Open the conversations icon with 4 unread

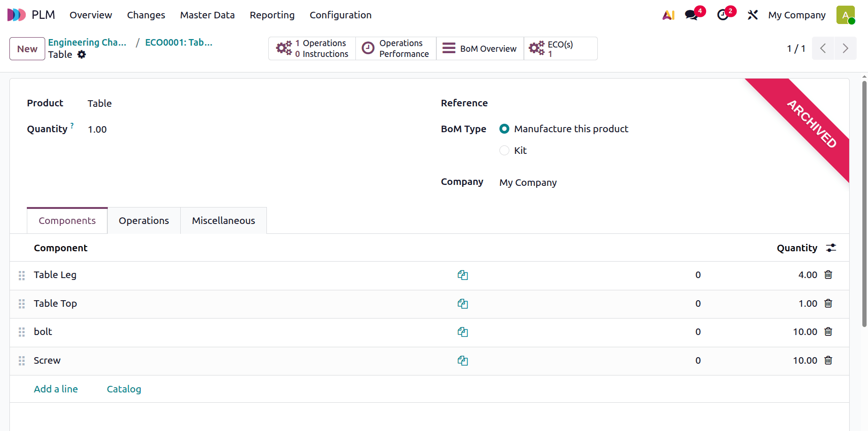pos(692,15)
